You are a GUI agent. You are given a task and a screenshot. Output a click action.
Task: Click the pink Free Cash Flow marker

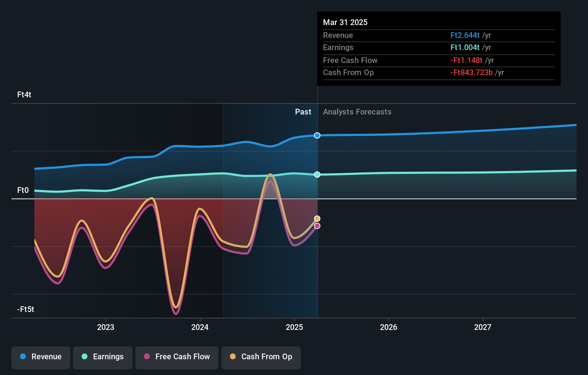317,226
